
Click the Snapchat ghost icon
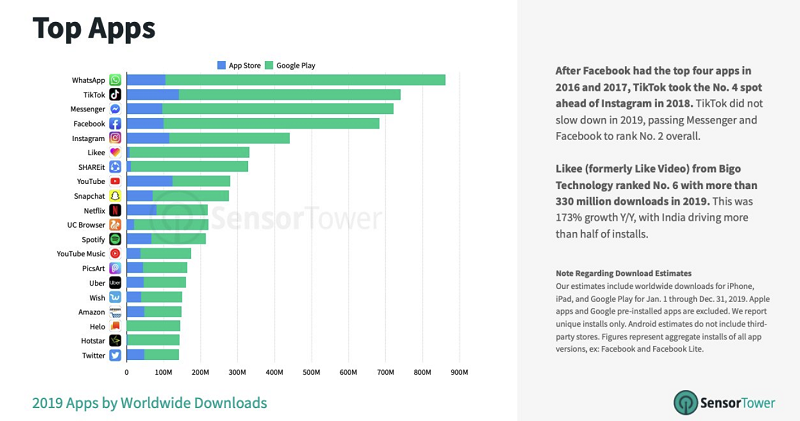tap(115, 196)
